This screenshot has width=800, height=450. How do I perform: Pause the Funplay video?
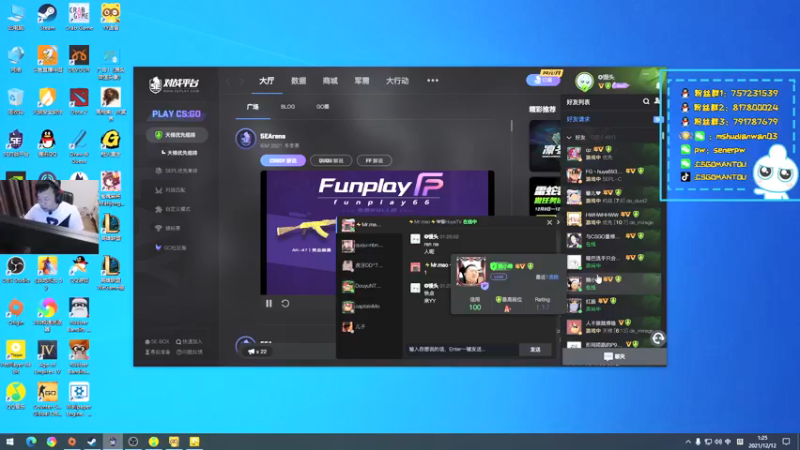coord(269,304)
